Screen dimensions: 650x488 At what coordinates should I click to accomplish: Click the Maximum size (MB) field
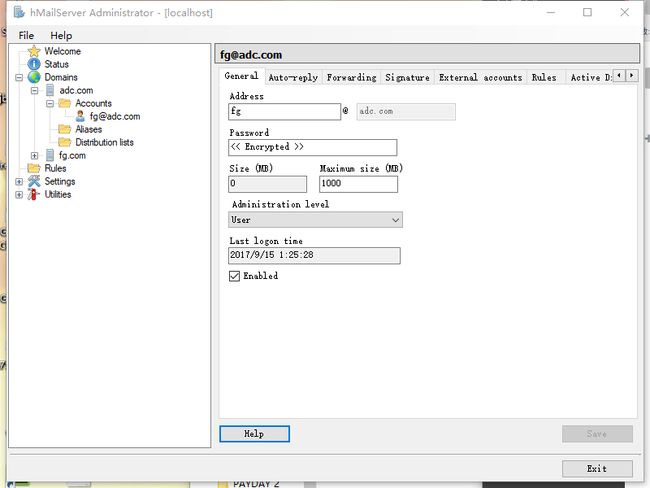pyautogui.click(x=358, y=184)
